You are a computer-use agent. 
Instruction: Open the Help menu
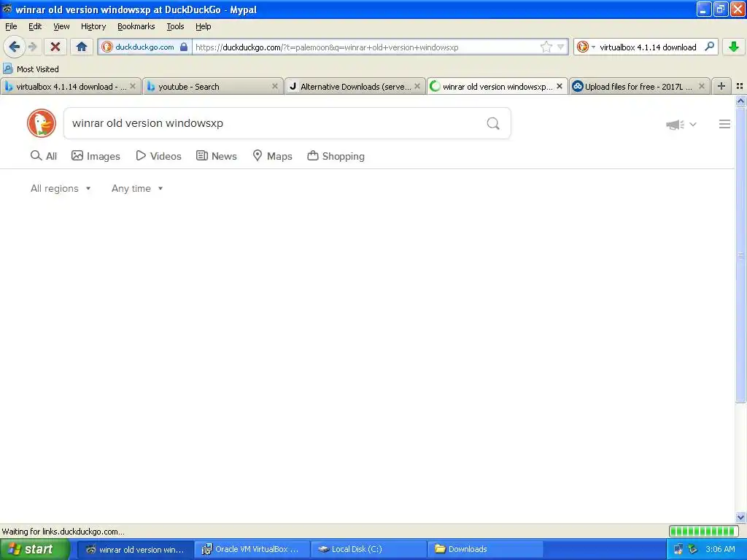(x=203, y=26)
